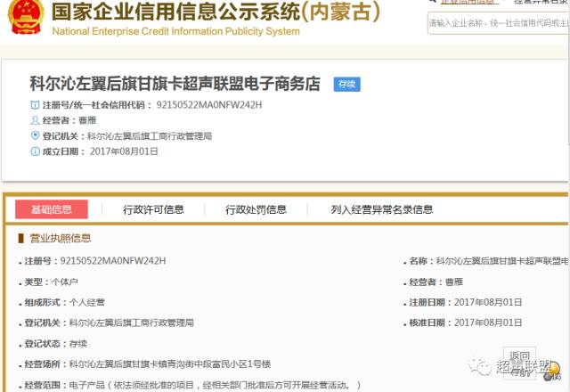This screenshot has width=570, height=392.
Task: Click the national emblem logo
Action: (26, 17)
